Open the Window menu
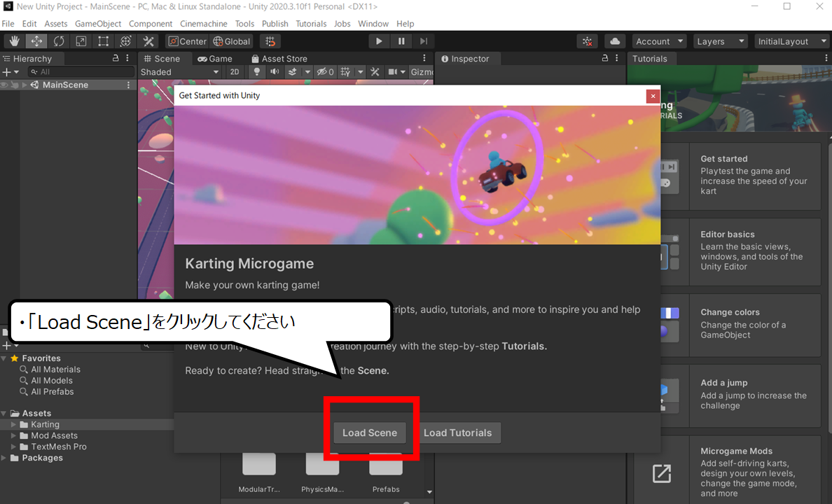The image size is (832, 504). (x=373, y=24)
